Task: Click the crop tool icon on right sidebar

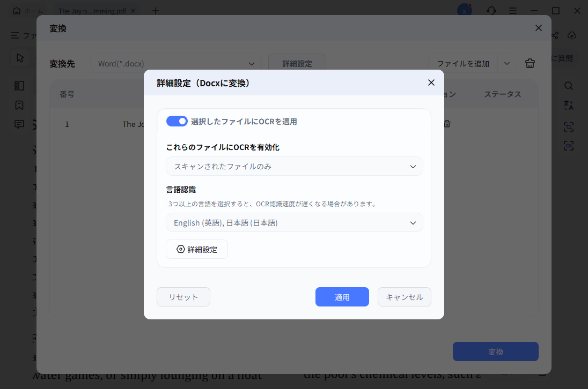Action: point(568,127)
